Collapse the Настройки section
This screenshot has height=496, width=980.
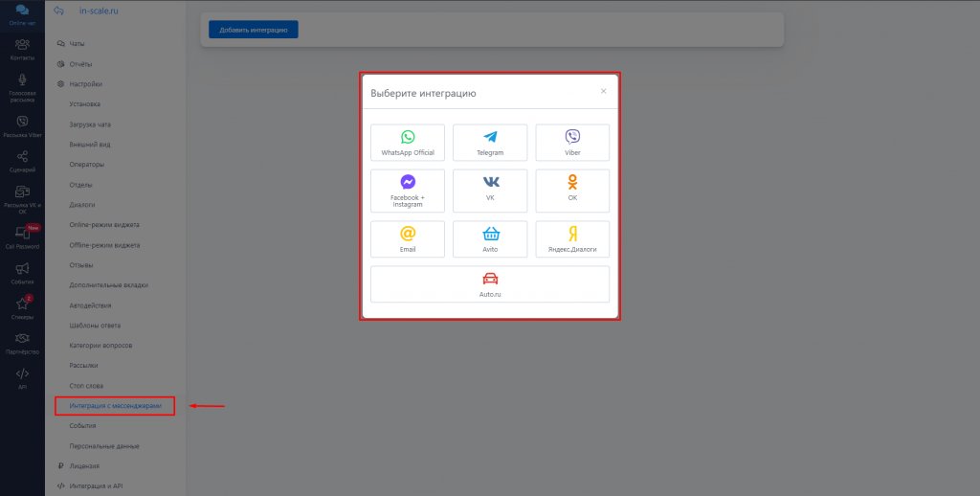[x=85, y=84]
